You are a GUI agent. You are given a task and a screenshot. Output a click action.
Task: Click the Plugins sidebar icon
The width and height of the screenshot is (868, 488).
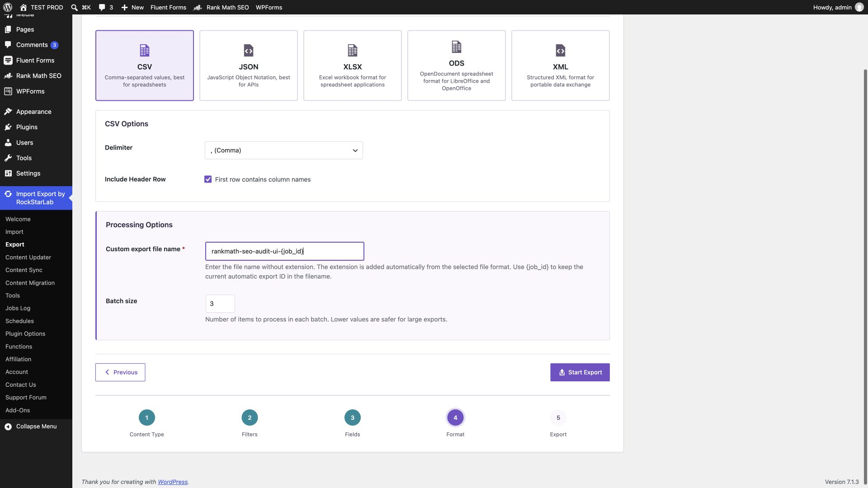click(x=8, y=127)
